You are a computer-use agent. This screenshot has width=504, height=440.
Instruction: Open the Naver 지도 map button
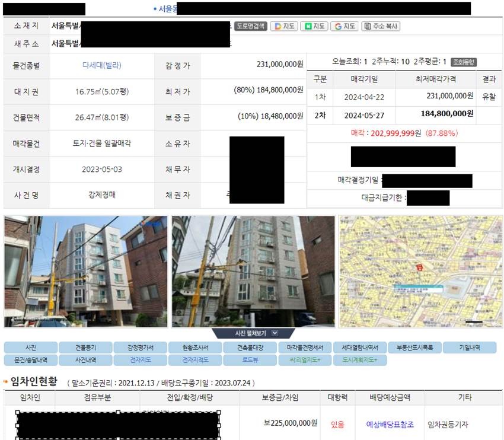(x=314, y=26)
